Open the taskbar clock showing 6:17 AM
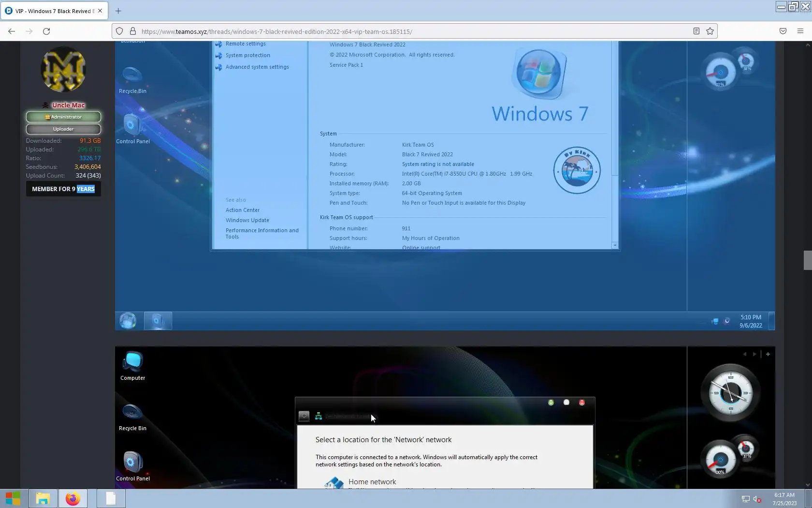The image size is (812, 508). point(784,499)
